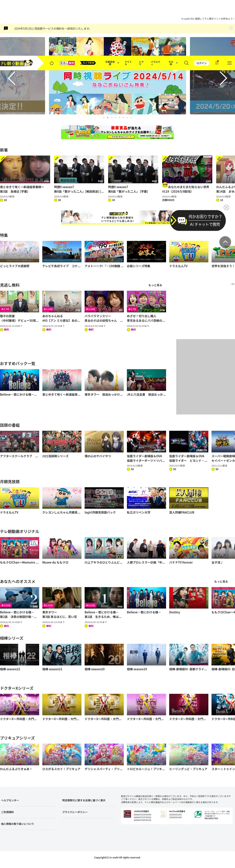Open the 必殺シリーズ特集 tile

[x=146, y=251]
